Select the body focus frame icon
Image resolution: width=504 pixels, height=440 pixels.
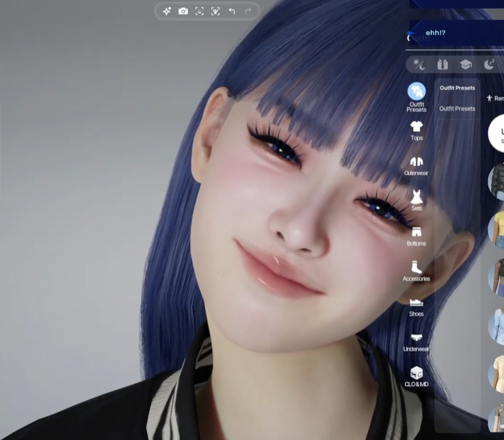click(x=215, y=11)
